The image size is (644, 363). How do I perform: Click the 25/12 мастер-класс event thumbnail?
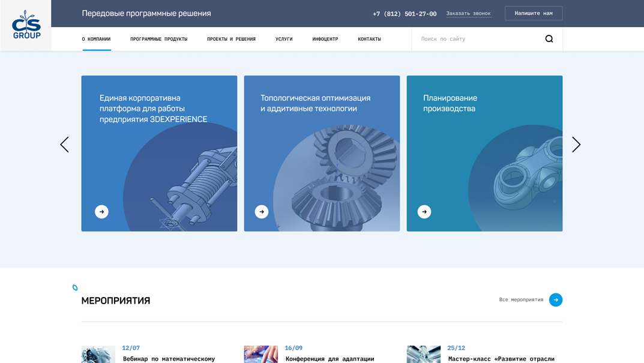(x=423, y=354)
